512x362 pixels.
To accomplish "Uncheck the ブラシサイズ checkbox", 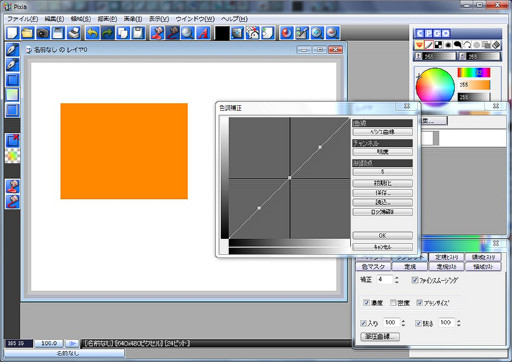I will pyautogui.click(x=420, y=303).
